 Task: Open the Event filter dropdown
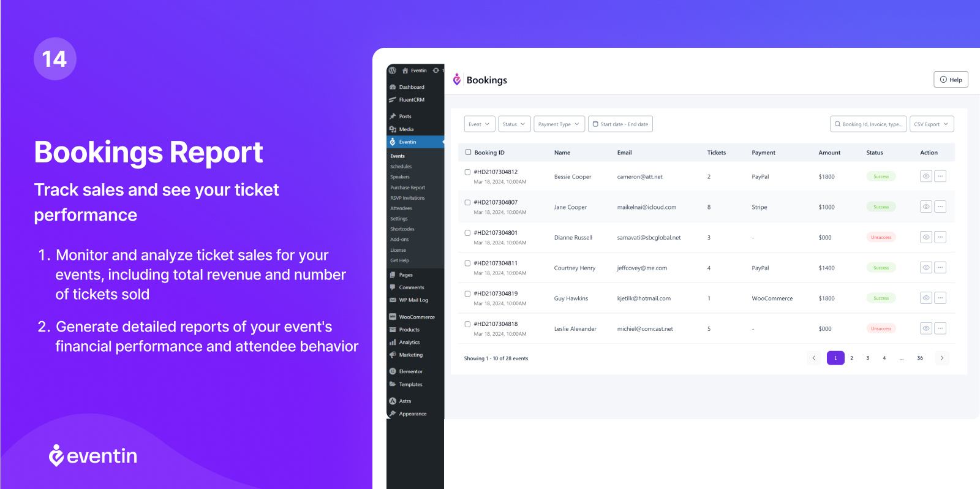(480, 124)
